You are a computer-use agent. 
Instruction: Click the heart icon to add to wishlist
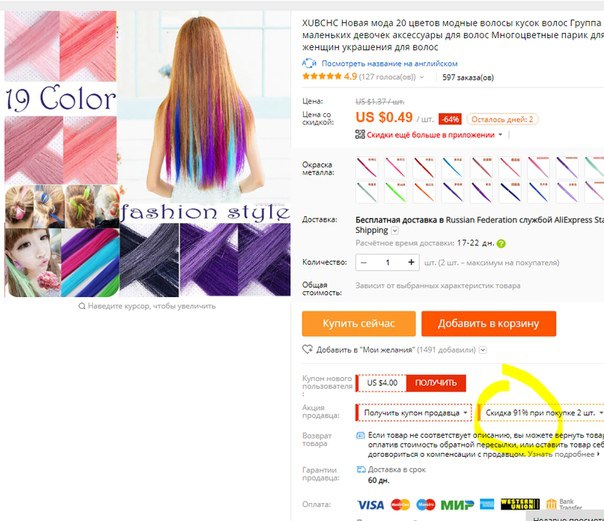[x=307, y=349]
